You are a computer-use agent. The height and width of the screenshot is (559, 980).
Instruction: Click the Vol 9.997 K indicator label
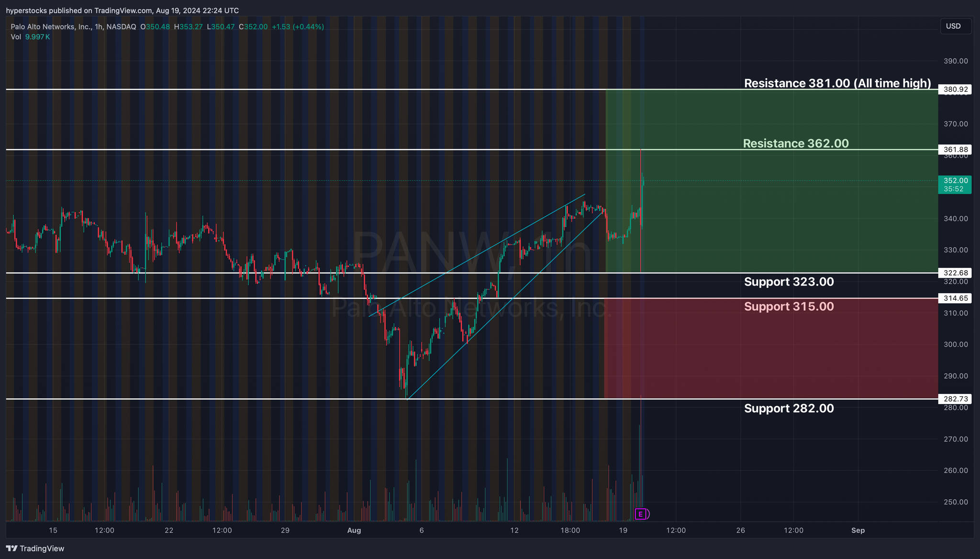coord(30,37)
